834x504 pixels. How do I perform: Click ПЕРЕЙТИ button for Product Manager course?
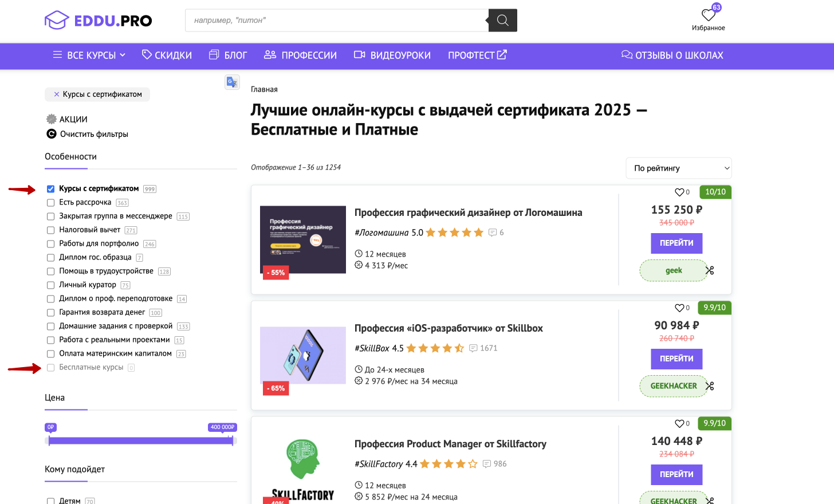[676, 475]
